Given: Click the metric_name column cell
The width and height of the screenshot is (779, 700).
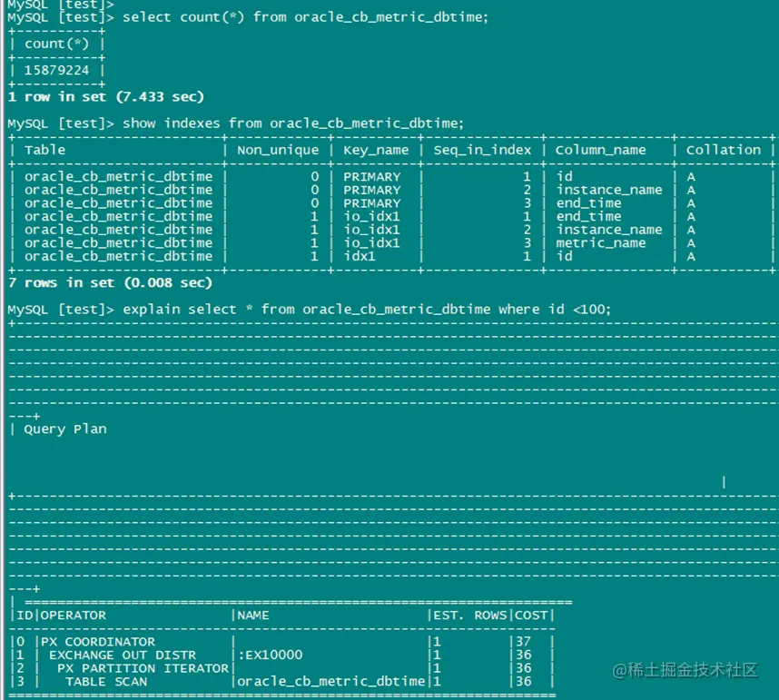Looking at the screenshot, I should coord(601,243).
